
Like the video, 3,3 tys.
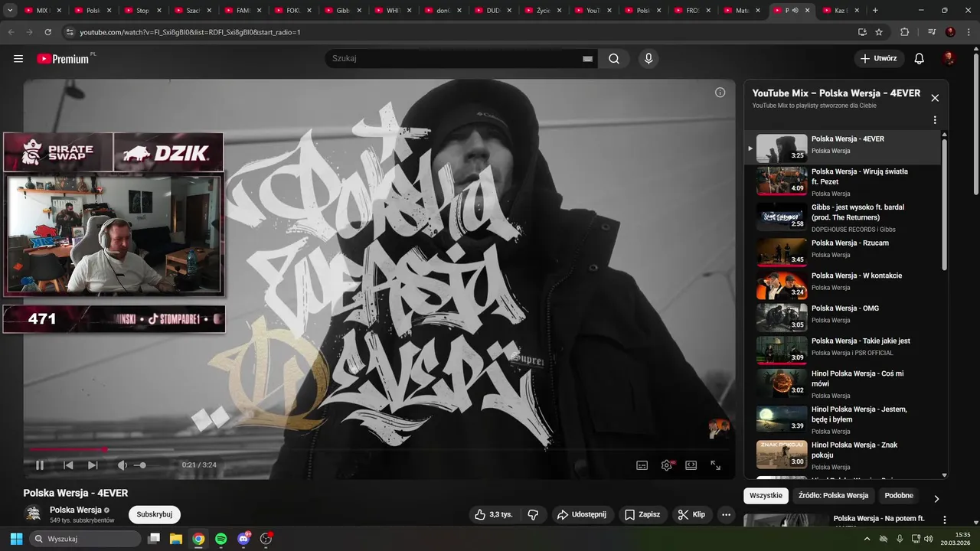494,514
